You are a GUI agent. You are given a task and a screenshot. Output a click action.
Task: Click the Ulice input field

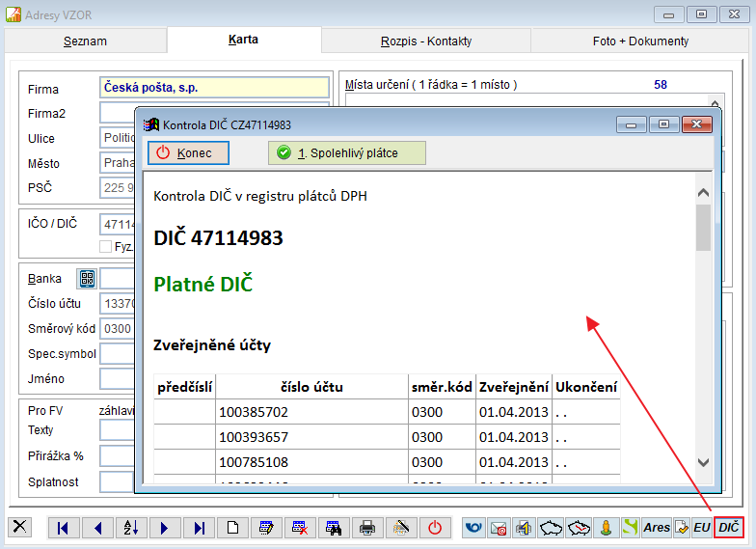coord(118,138)
